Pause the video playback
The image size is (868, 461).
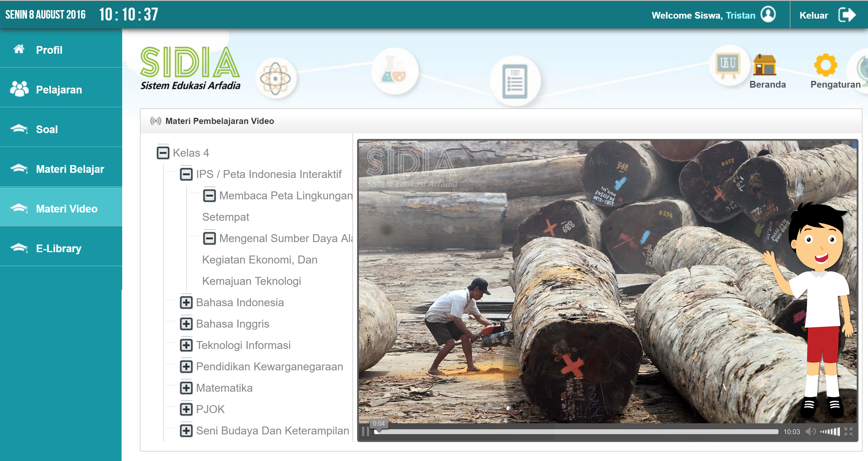[365, 431]
